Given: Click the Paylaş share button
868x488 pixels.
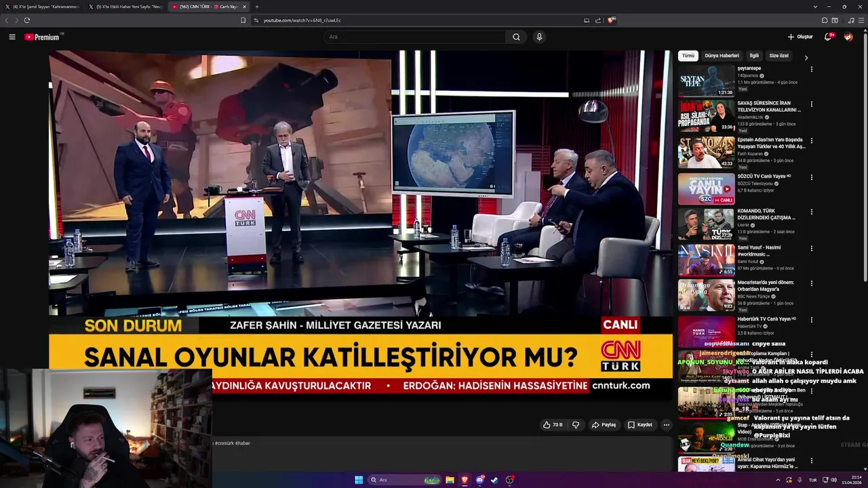Looking at the screenshot, I should [x=604, y=425].
